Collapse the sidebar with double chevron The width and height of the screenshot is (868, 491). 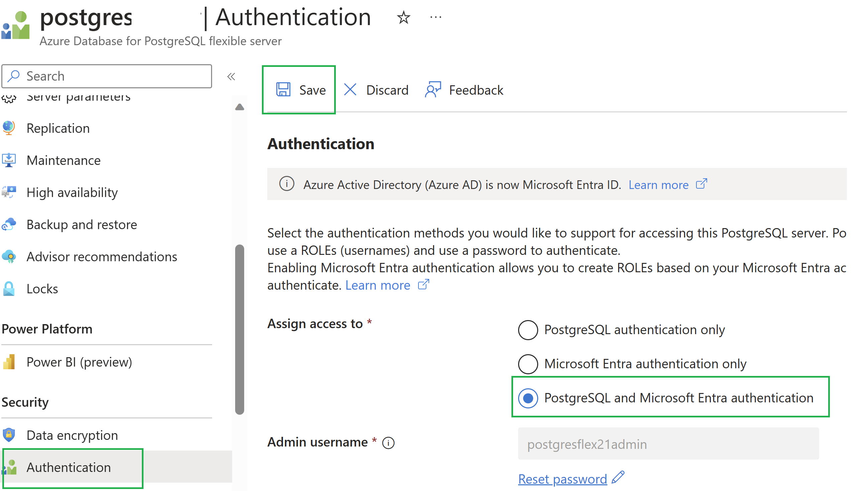pyautogui.click(x=231, y=77)
